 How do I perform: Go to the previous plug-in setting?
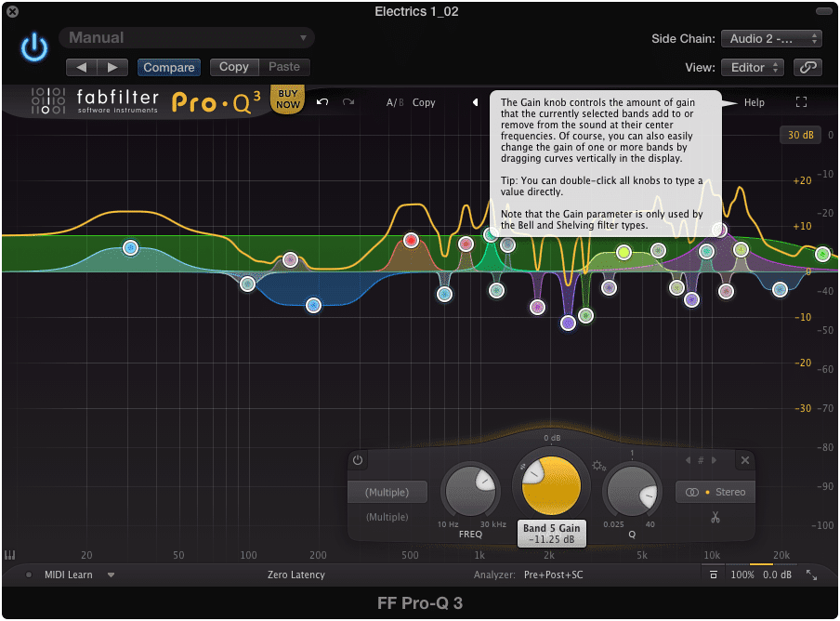(82, 67)
